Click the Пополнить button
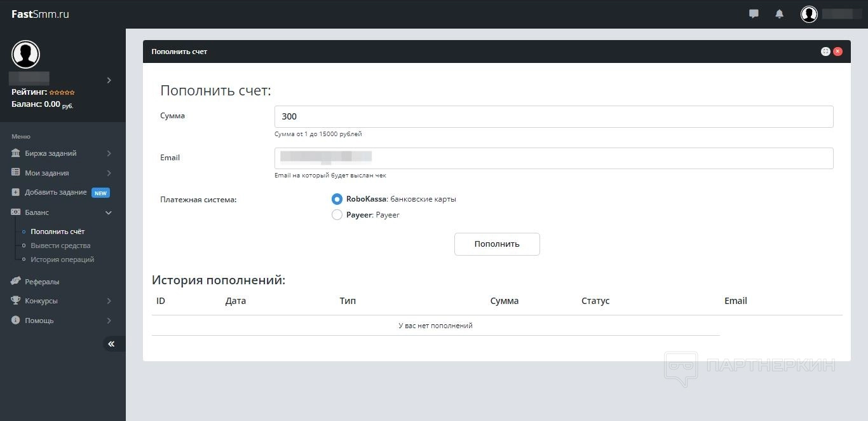The width and height of the screenshot is (868, 421). coord(497,244)
